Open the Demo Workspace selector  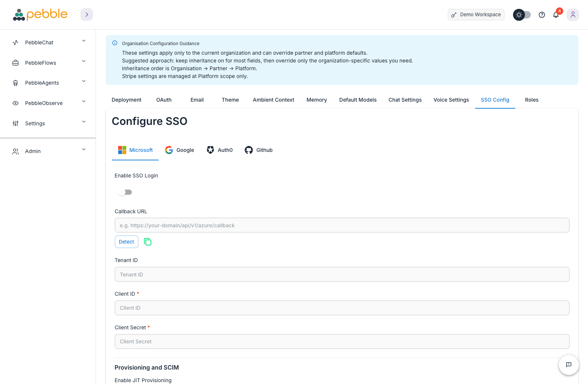(476, 15)
